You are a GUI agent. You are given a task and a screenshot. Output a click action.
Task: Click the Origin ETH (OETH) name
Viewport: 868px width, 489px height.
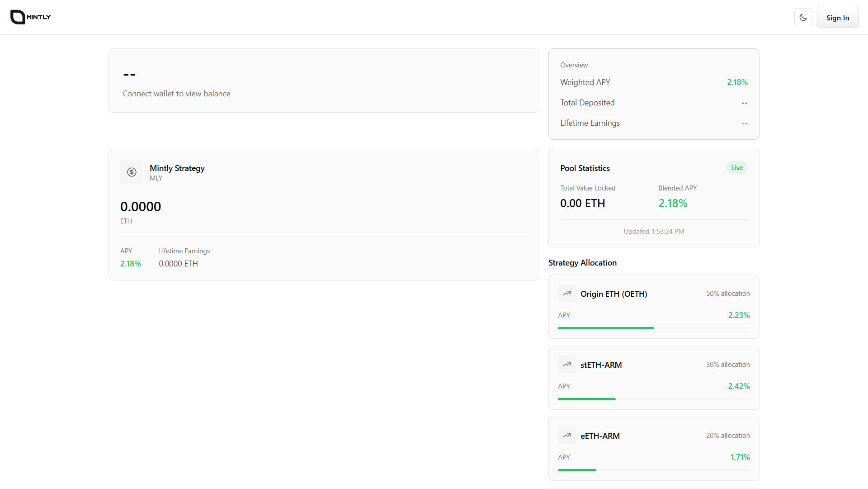tap(614, 294)
